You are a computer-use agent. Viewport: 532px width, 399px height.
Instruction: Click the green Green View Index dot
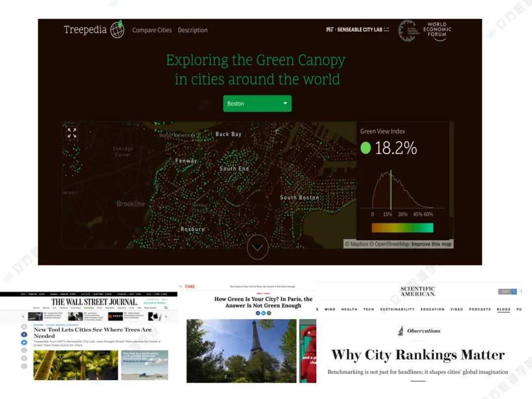coord(366,148)
